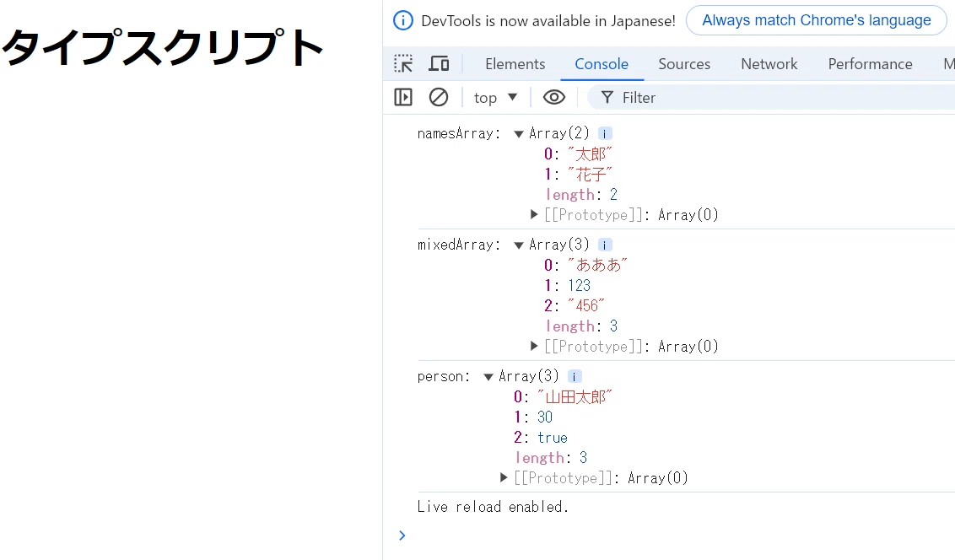Click the "あああ" value in mixedArray

pyautogui.click(x=597, y=265)
